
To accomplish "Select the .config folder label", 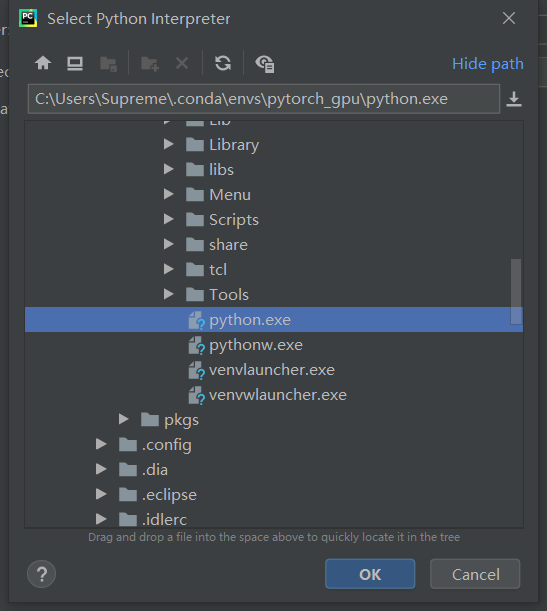I will (x=167, y=445).
